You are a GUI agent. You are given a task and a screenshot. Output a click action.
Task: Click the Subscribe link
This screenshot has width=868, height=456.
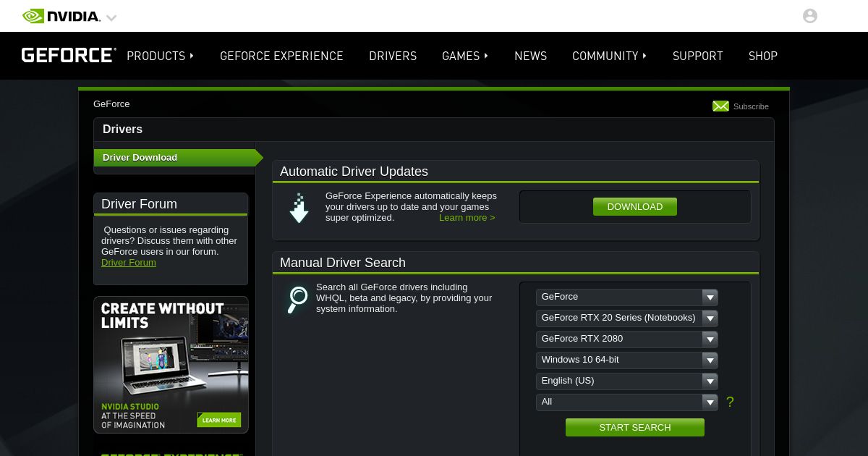tap(751, 106)
